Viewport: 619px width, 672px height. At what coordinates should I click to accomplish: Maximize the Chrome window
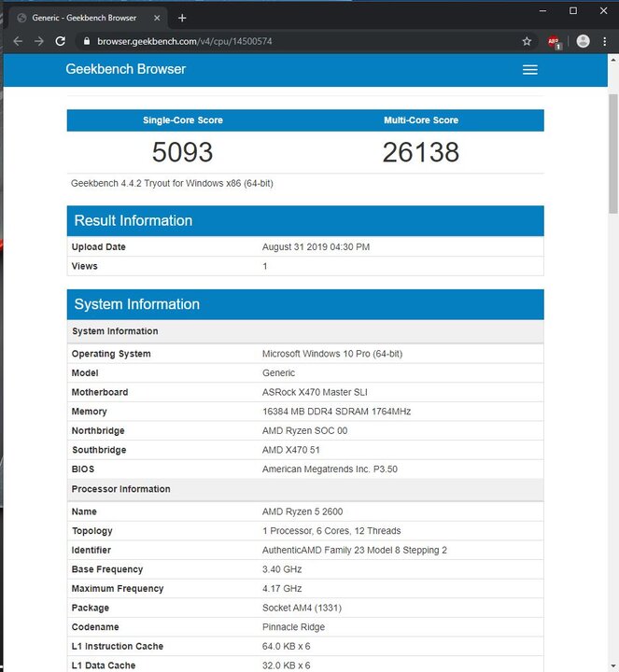coord(573,10)
